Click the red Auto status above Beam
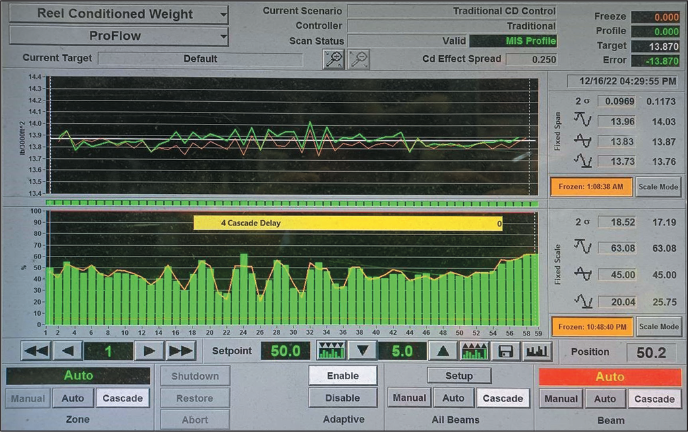The width and height of the screenshot is (688, 432). [610, 377]
